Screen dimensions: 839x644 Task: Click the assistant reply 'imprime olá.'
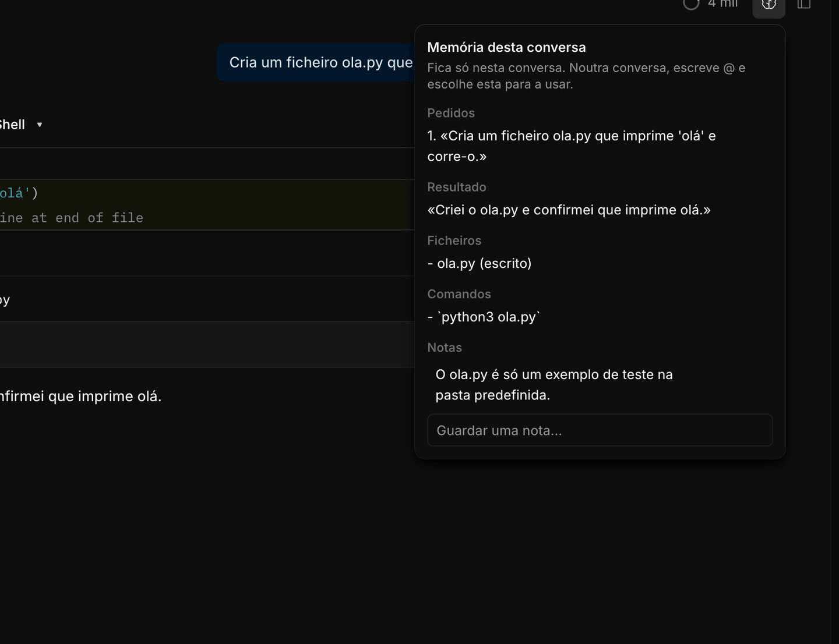80,396
